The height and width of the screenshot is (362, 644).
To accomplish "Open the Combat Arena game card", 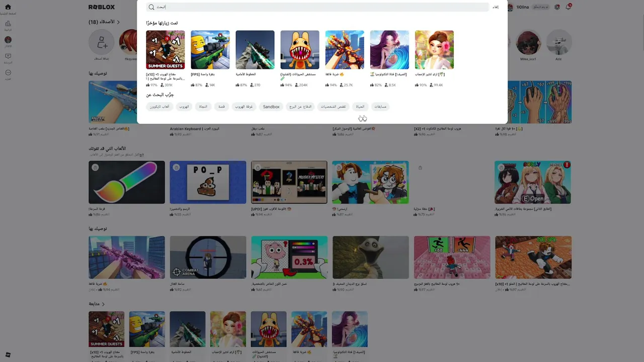I will tap(208, 257).
